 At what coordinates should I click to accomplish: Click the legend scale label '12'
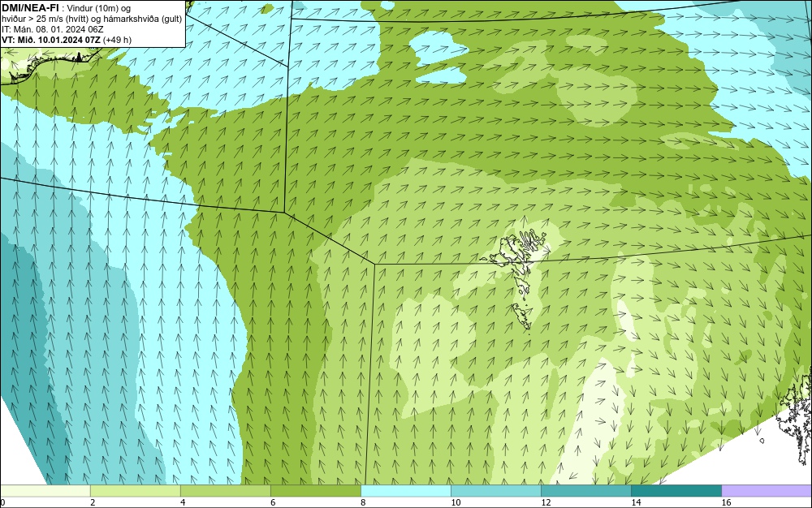pos(546,502)
